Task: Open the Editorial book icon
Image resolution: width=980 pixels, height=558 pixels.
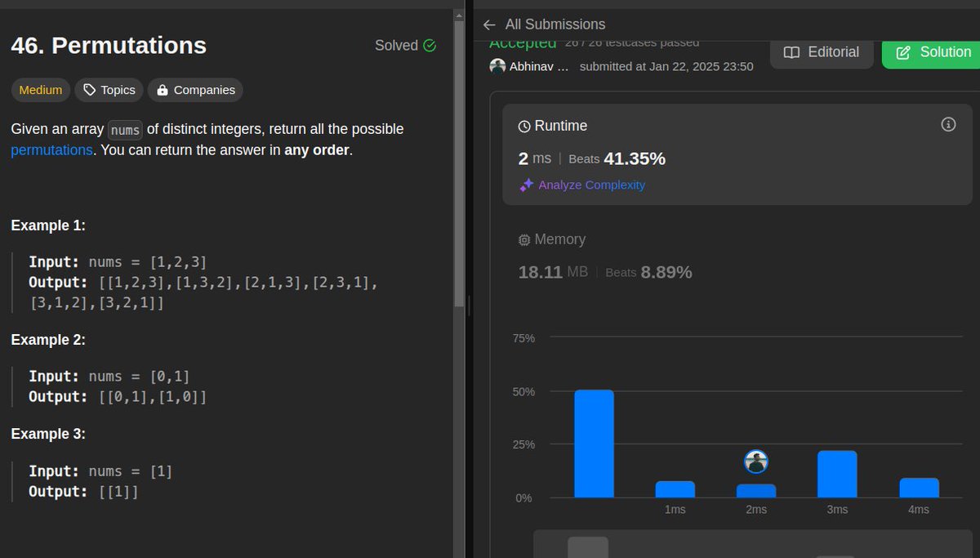Action: pyautogui.click(x=791, y=51)
